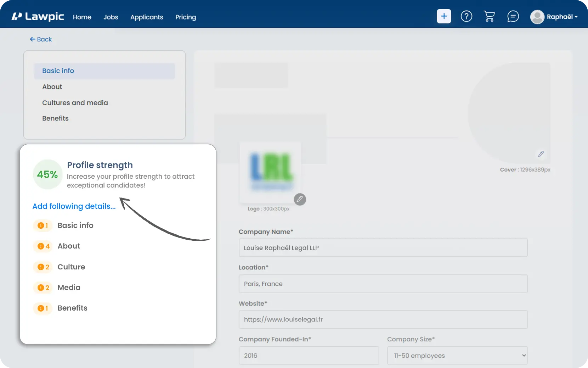This screenshot has height=368, width=588.
Task: Click the company logo thumbnail
Action: coord(270,172)
